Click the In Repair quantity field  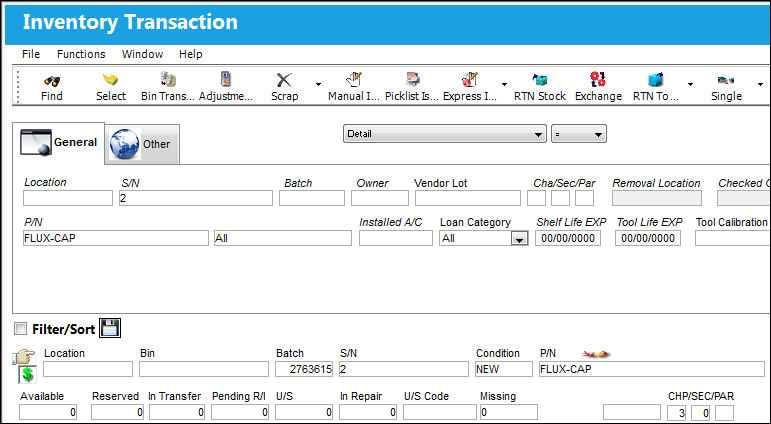point(368,412)
